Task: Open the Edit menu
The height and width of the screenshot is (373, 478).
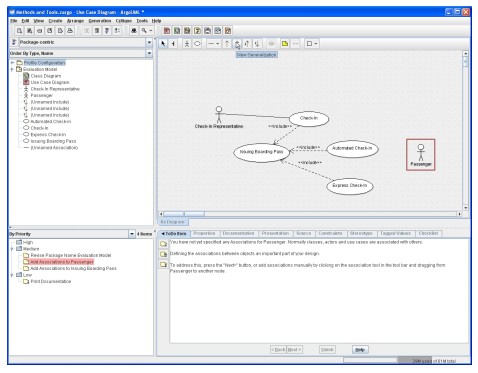Action: pyautogui.click(x=25, y=21)
